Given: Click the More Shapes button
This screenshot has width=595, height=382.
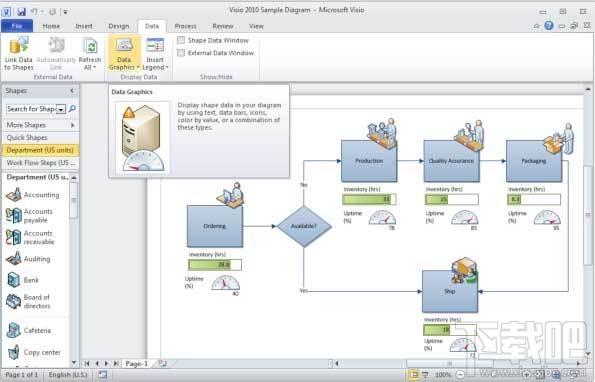Looking at the screenshot, I should 40,125.
